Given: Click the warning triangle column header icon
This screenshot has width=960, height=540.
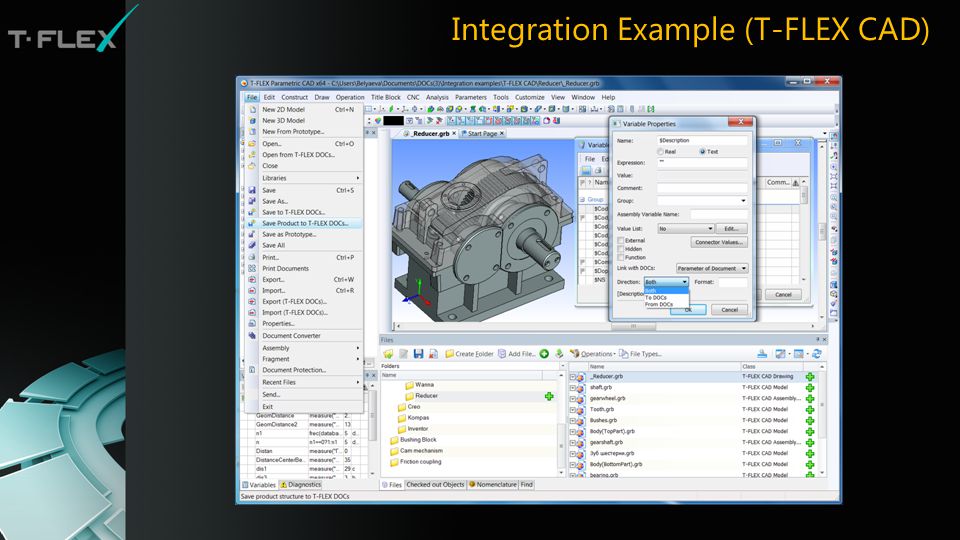Looking at the screenshot, I should pos(795,182).
